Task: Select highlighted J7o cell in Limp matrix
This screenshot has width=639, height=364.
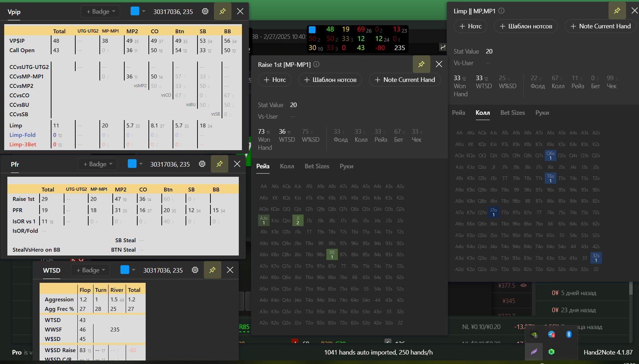Action: tap(493, 212)
